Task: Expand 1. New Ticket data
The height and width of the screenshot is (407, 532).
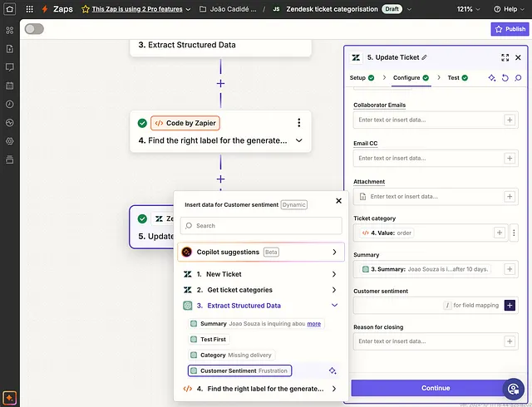Action: point(260,274)
